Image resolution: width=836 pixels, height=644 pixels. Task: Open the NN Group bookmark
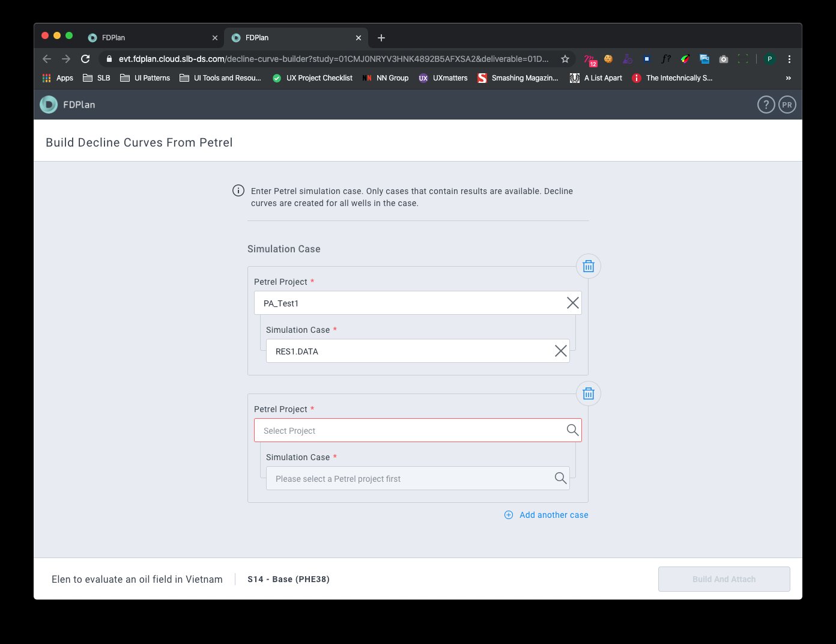click(386, 78)
